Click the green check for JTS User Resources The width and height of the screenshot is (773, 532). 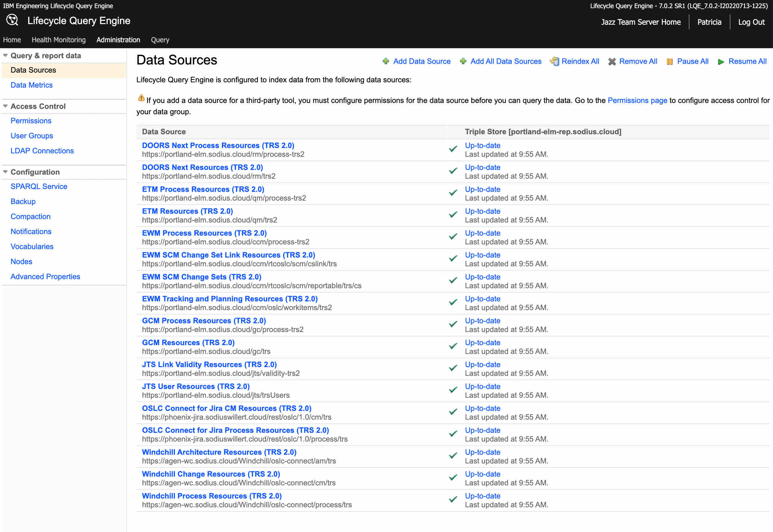[453, 390]
